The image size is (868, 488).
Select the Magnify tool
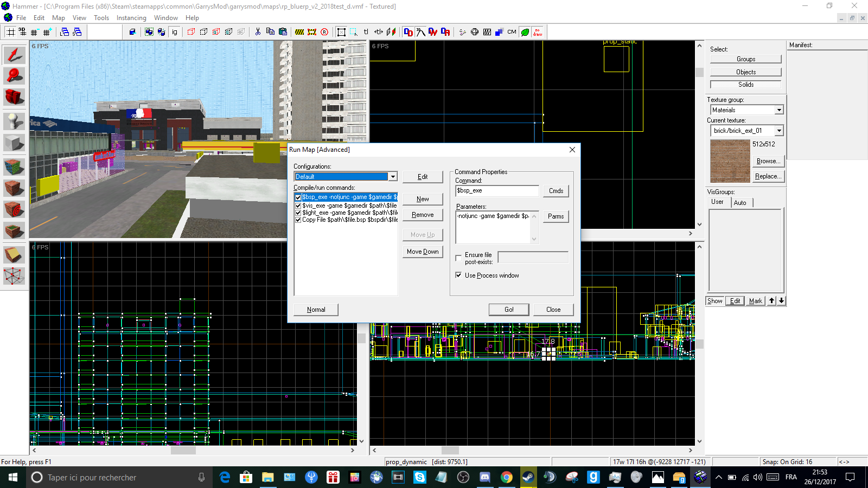tap(14, 76)
